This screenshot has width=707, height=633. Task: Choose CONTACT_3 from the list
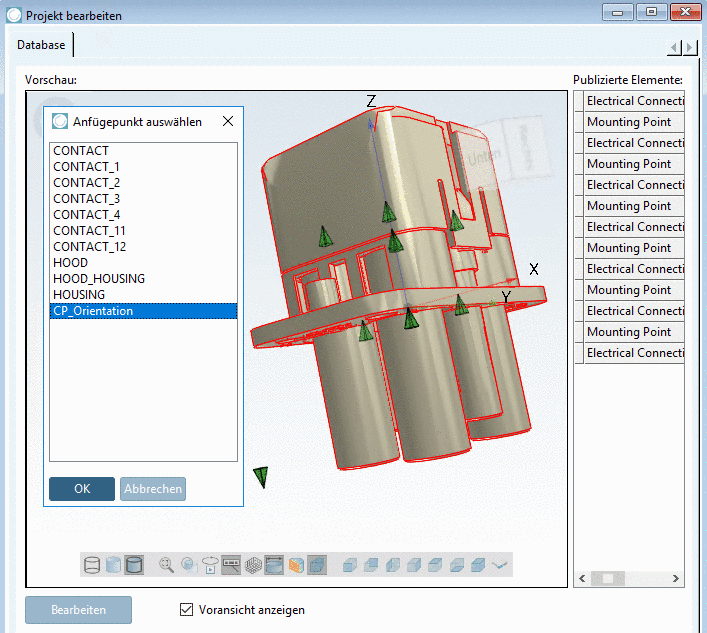pos(143,199)
